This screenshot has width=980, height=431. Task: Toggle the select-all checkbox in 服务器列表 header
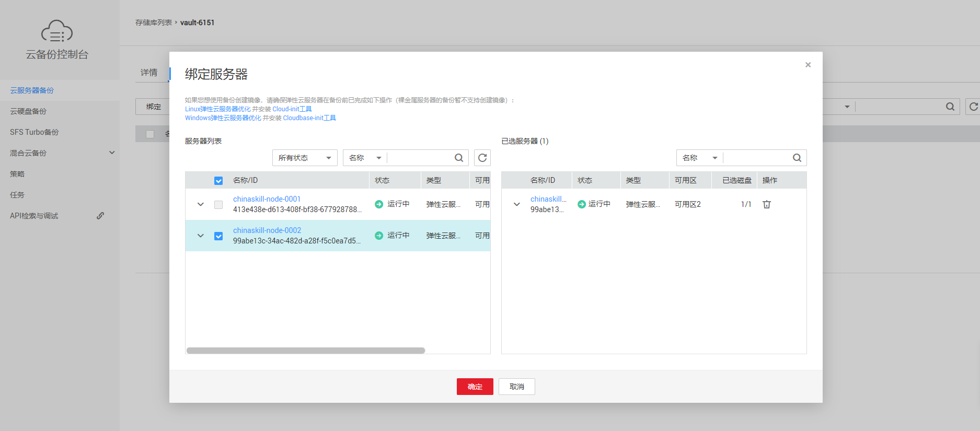pyautogui.click(x=218, y=181)
